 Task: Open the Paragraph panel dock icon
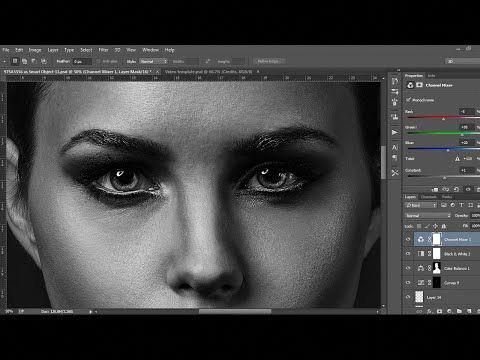coord(395,157)
